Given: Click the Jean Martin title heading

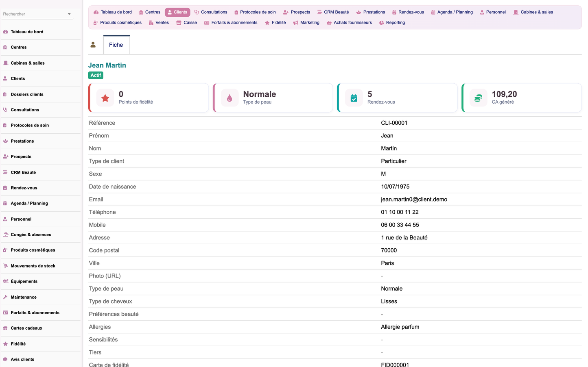Looking at the screenshot, I should point(107,65).
